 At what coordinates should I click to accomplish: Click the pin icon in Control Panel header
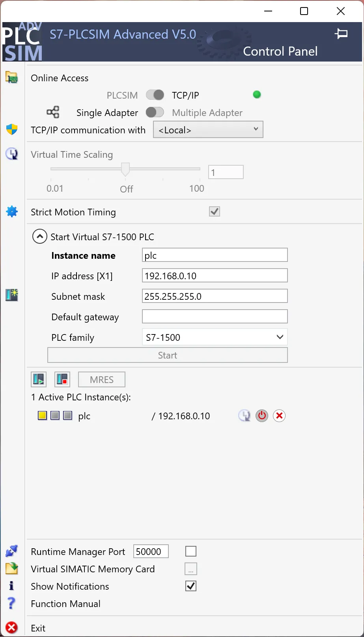tap(341, 34)
